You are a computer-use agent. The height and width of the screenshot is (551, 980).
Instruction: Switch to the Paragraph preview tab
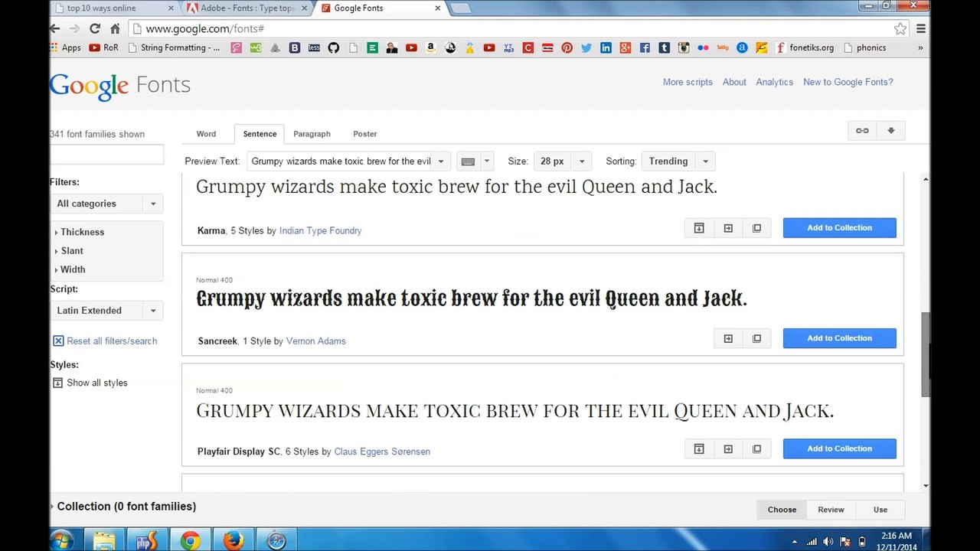tap(312, 134)
